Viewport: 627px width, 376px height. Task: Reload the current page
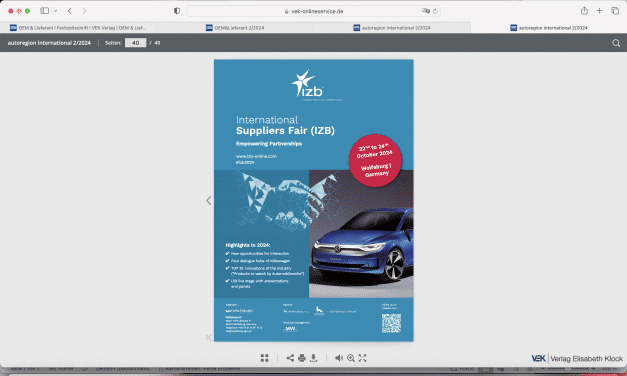[435, 11]
